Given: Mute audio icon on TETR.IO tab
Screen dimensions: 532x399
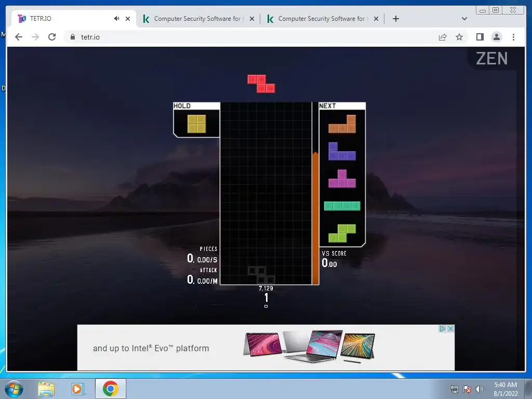Looking at the screenshot, I should [117, 19].
